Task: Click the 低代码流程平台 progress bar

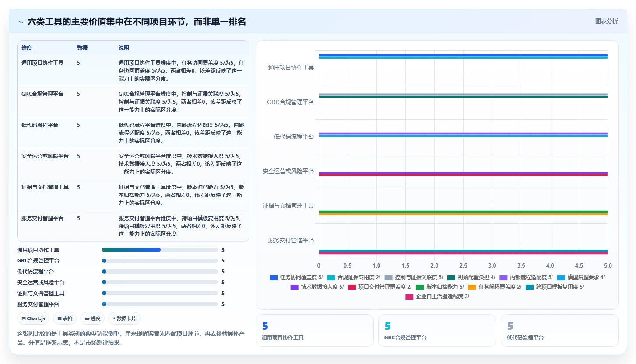Action: 160,271
